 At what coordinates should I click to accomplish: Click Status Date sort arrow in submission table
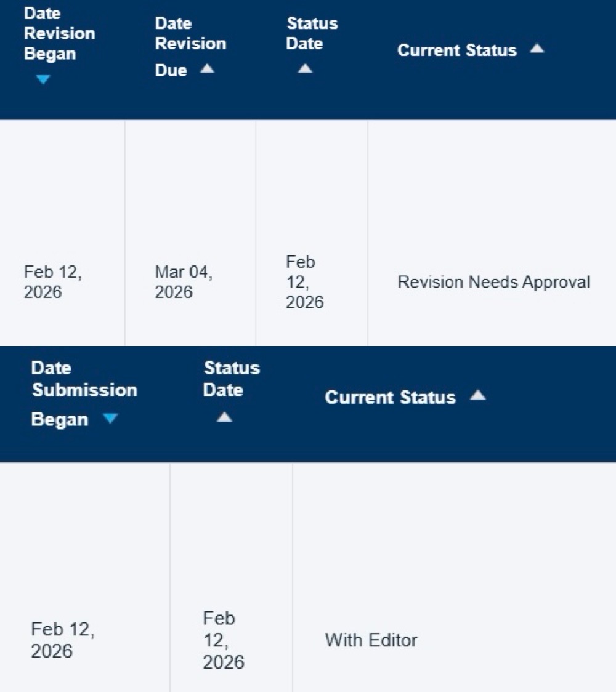click(x=224, y=417)
